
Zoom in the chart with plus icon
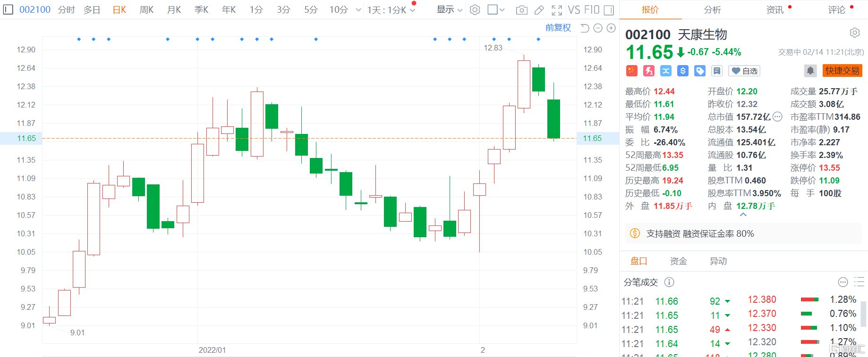[611, 28]
